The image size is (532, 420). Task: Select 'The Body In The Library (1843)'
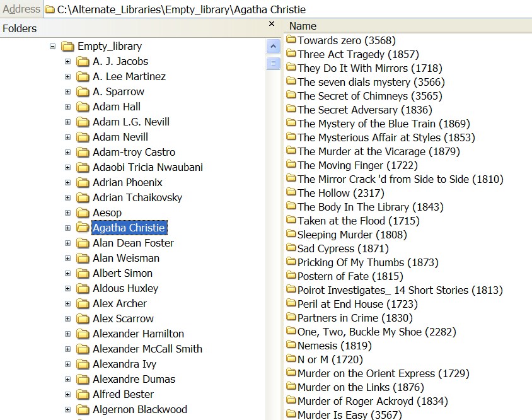click(371, 207)
